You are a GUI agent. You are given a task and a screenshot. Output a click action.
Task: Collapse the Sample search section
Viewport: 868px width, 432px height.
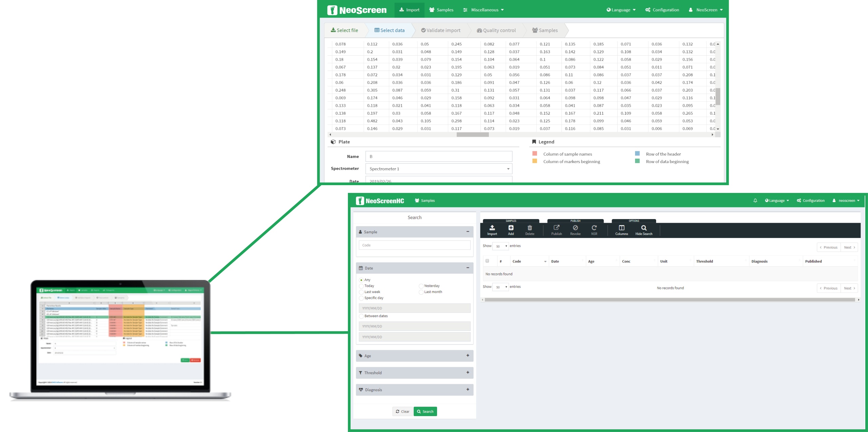[468, 232]
